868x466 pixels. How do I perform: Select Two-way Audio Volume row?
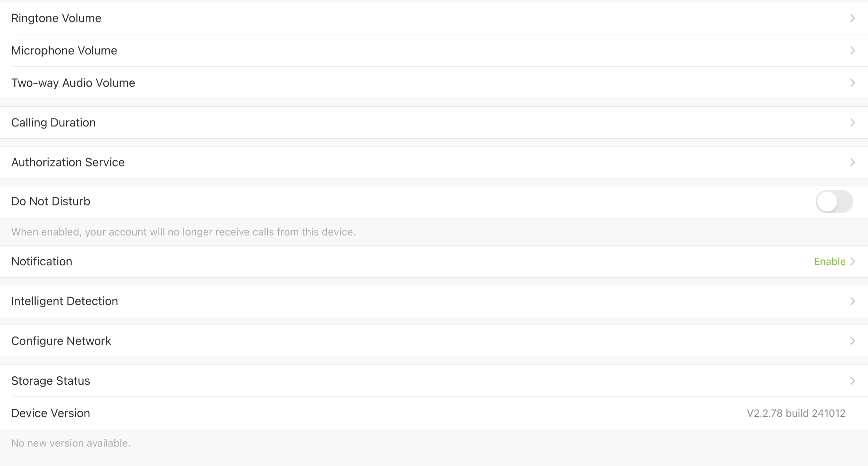pos(73,83)
